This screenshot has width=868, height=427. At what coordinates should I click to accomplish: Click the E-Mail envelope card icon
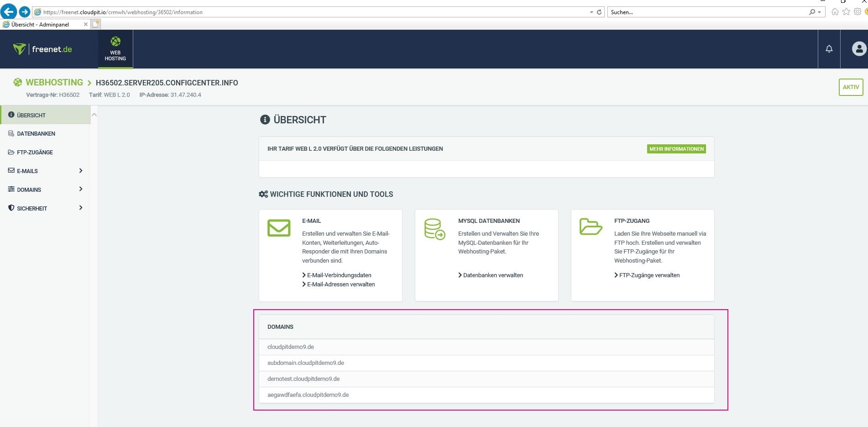[x=278, y=227]
